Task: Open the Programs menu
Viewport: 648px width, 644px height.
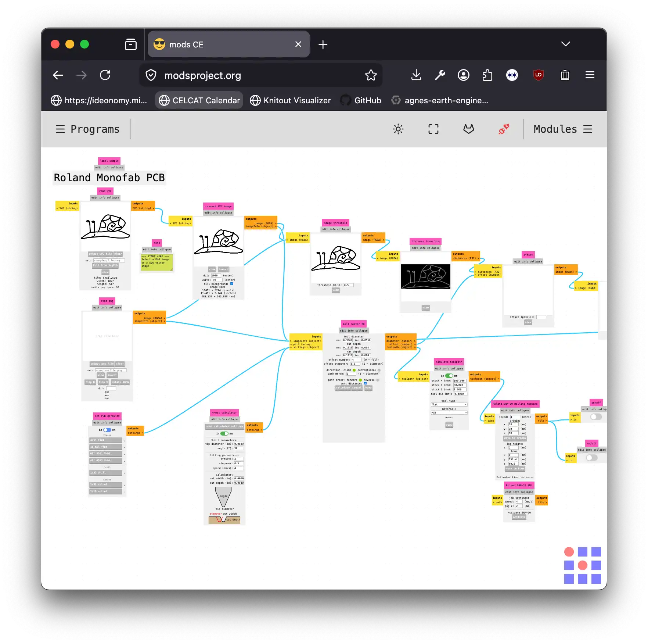Action: point(88,129)
